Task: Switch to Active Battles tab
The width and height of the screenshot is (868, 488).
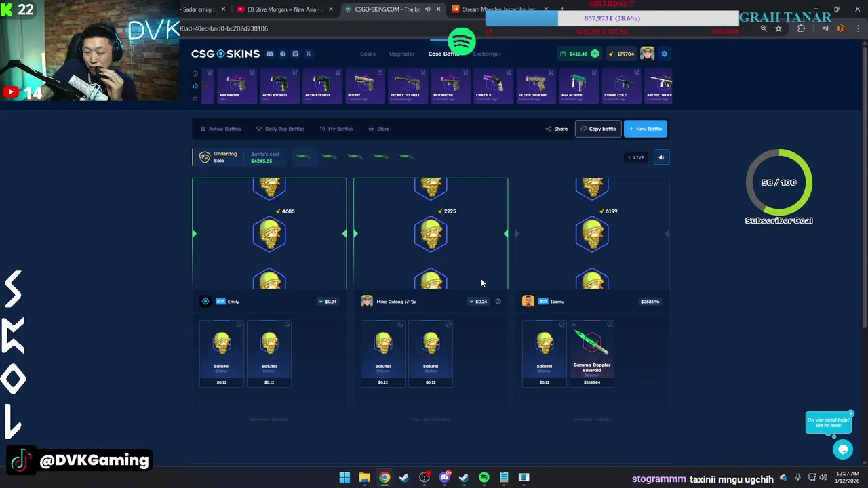Action: pyautogui.click(x=220, y=129)
